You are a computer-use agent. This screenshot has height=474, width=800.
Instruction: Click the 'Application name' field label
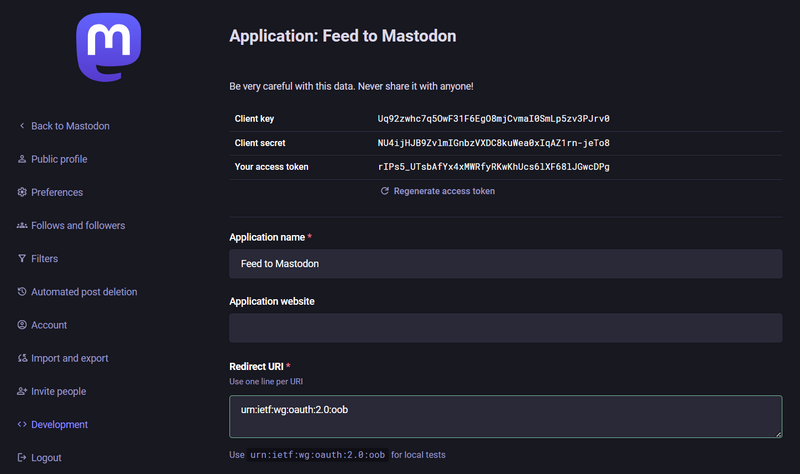point(267,237)
